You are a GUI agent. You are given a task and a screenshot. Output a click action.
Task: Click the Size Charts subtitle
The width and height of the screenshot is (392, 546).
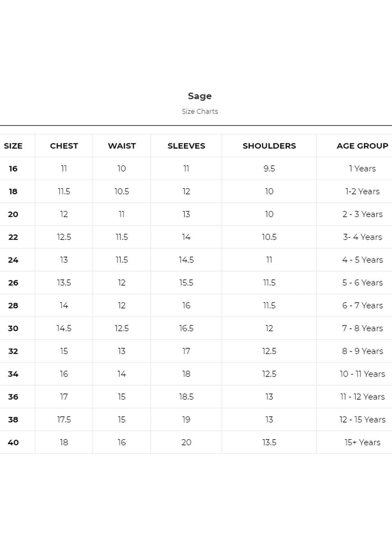[200, 111]
